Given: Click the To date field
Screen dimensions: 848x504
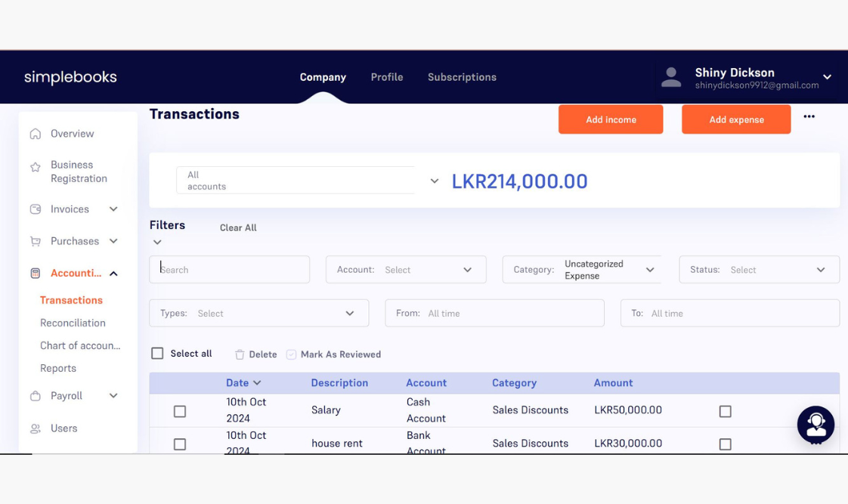Looking at the screenshot, I should [730, 313].
